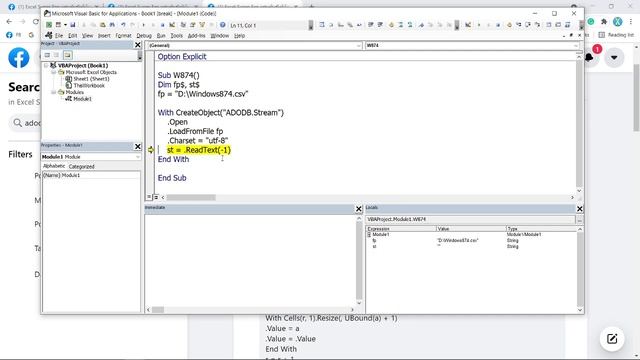The height and width of the screenshot is (360, 640).
Task: Show Locals Window via Debug toolbar icon
Action: coord(548,25)
